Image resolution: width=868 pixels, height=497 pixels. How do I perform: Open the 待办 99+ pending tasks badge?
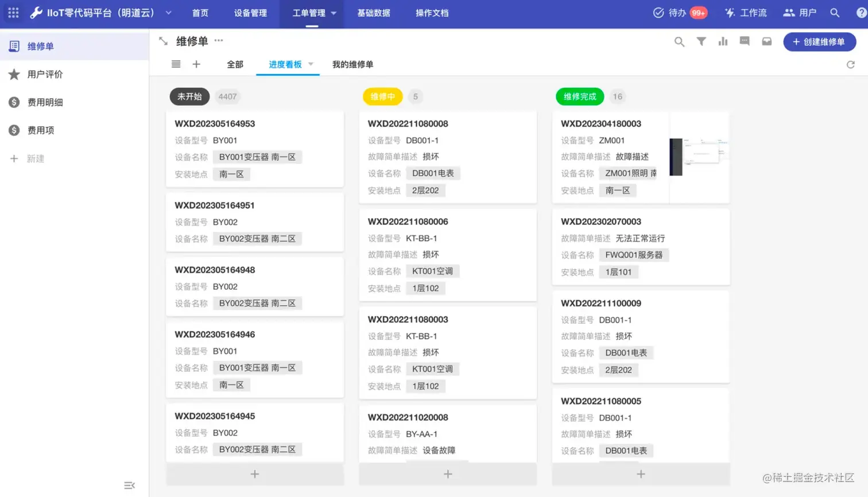[x=680, y=13]
